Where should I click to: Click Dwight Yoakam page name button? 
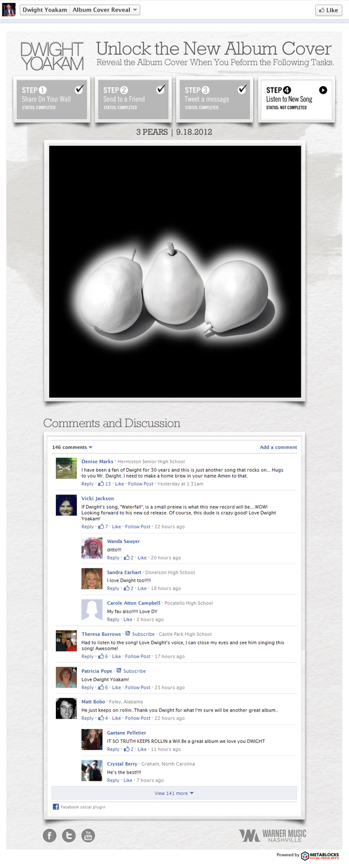pos(45,10)
